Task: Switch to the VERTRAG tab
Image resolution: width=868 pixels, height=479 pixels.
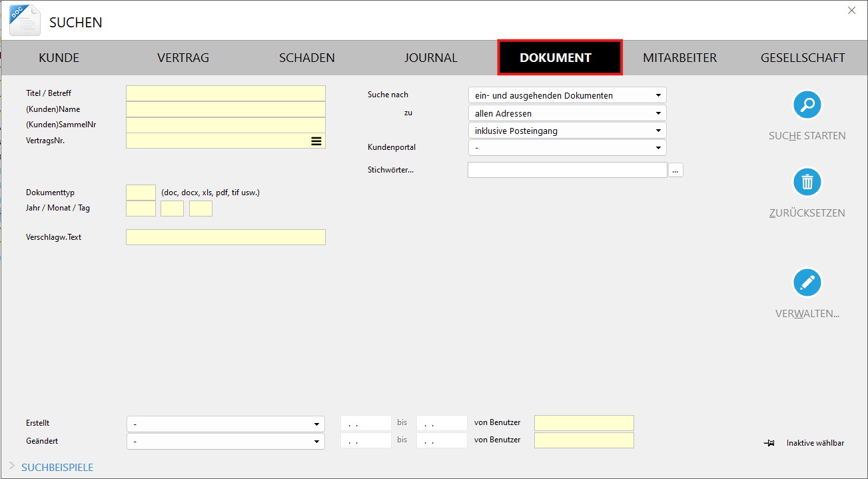Action: (183, 58)
